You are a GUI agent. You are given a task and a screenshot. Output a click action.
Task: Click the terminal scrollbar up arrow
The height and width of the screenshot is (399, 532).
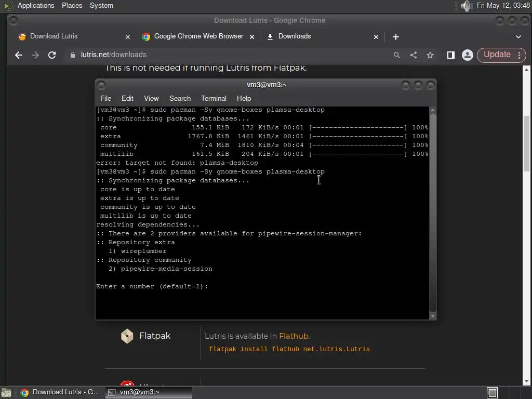point(433,110)
